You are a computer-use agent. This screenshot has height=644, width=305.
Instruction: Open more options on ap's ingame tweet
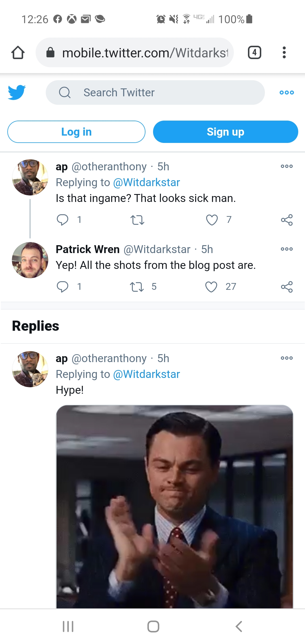pos(287,166)
